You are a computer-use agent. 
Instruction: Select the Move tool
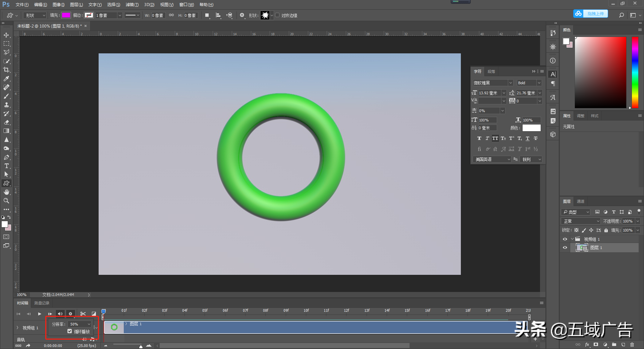tap(6, 35)
